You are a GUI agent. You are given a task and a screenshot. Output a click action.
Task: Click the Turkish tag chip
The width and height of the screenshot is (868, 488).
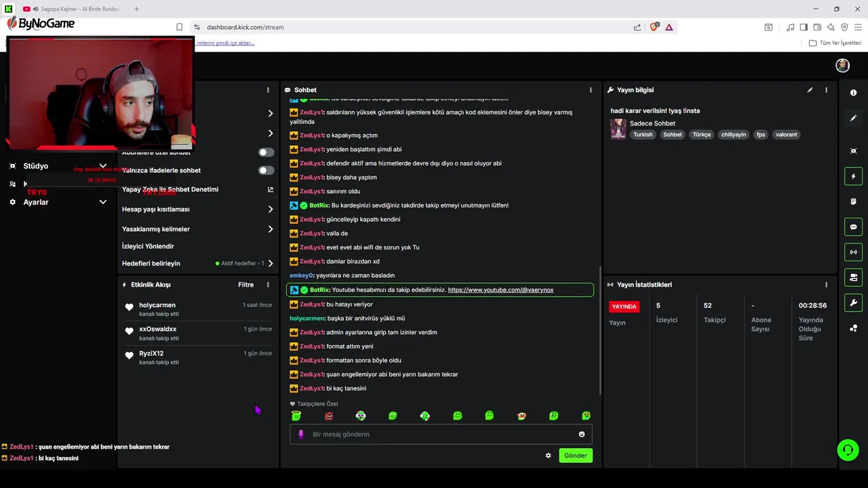[x=643, y=134]
